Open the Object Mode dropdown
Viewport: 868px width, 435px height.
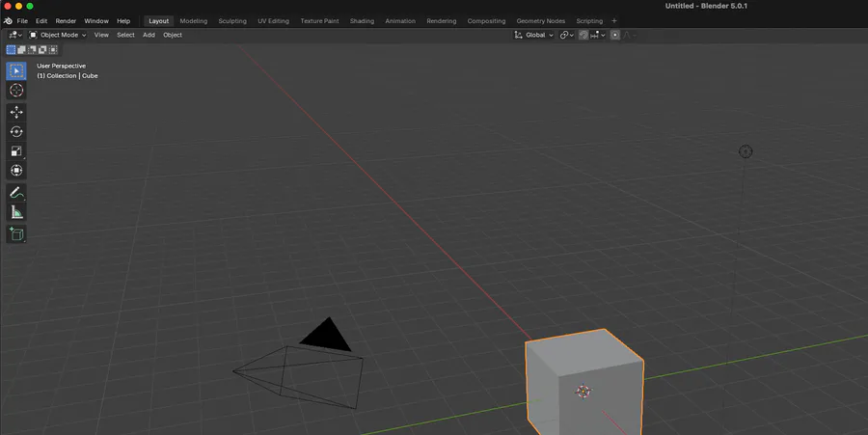(58, 35)
